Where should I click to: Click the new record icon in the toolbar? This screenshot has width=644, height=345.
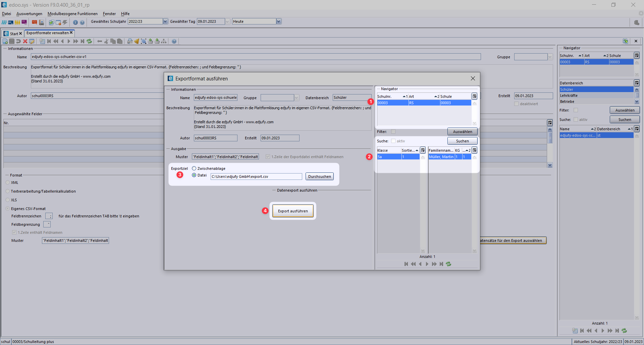(5, 41)
